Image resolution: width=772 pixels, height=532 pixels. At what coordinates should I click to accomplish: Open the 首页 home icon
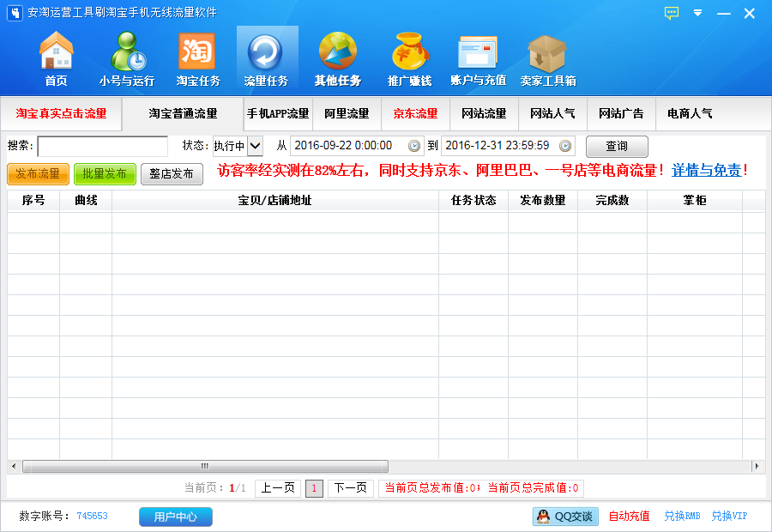coord(56,58)
